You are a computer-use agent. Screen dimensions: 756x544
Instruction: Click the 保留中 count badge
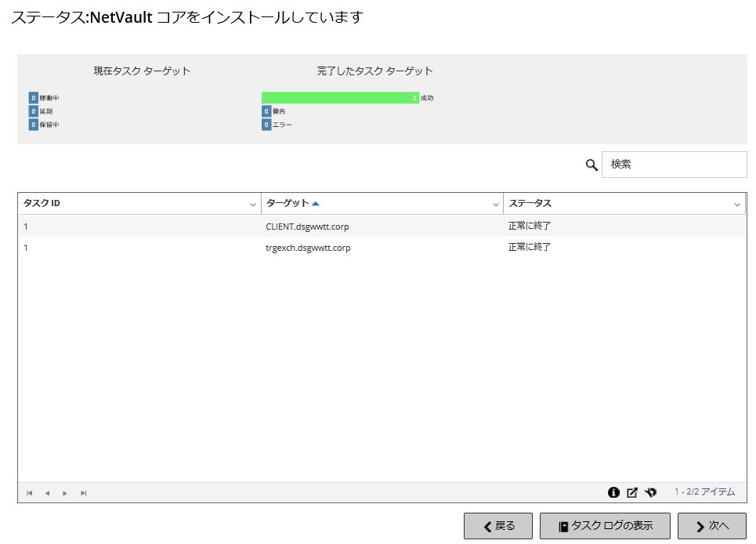pos(33,125)
